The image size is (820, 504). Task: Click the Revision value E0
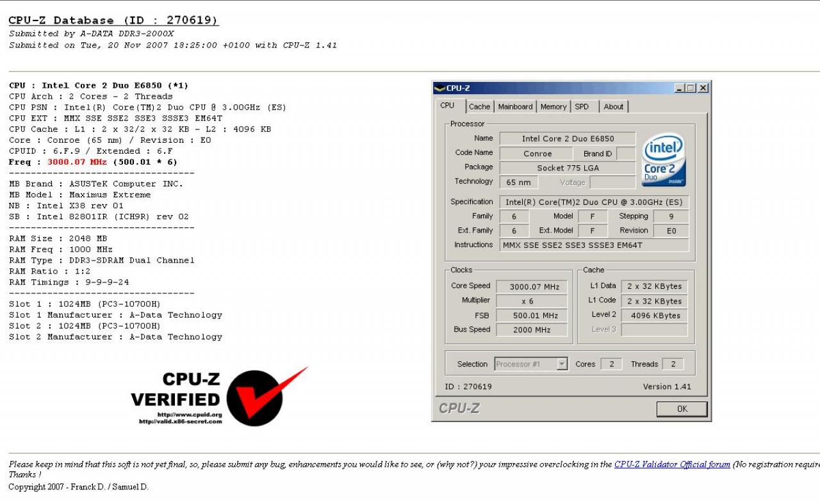671,231
